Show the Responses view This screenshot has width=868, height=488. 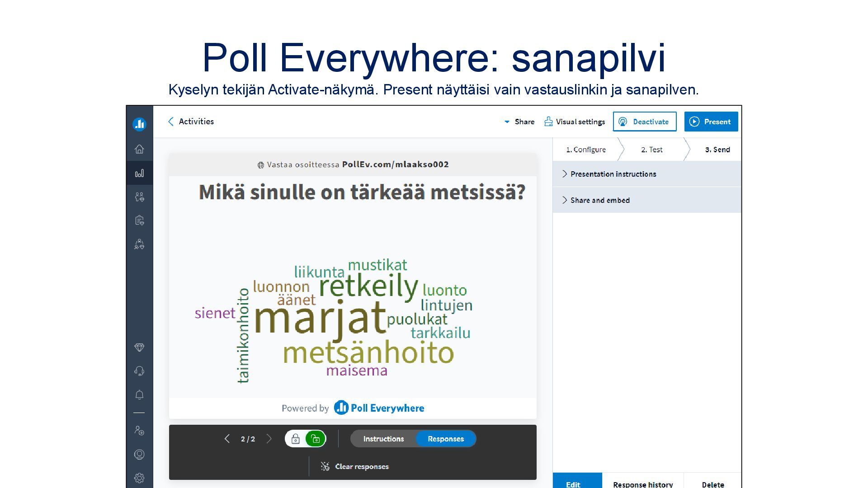446,439
